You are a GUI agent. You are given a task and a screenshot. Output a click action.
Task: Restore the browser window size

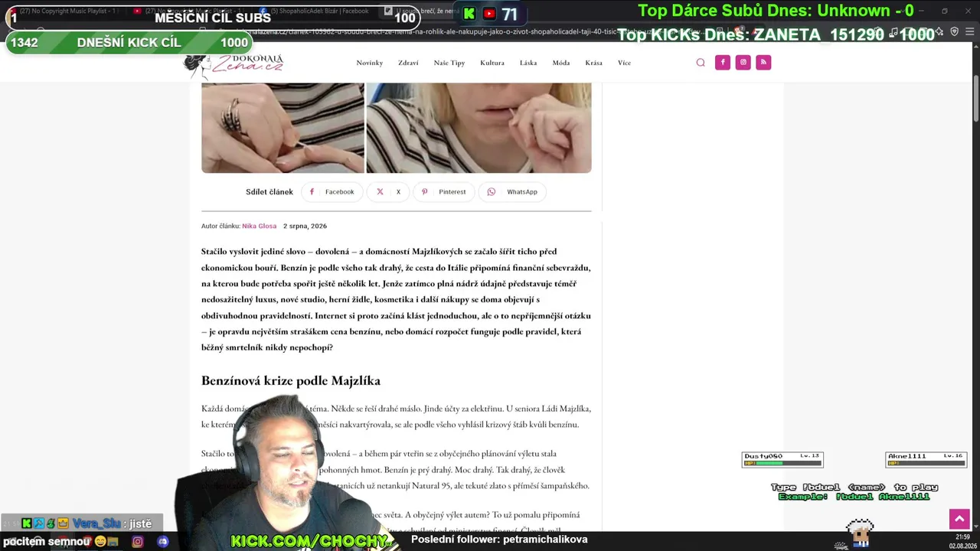click(x=945, y=11)
